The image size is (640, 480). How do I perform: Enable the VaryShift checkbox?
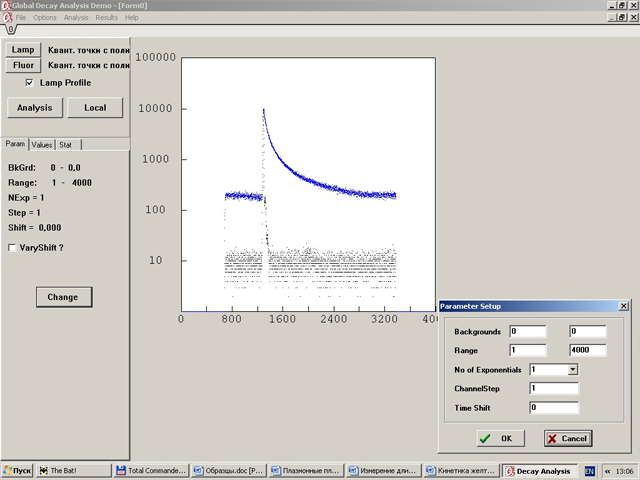coord(12,247)
